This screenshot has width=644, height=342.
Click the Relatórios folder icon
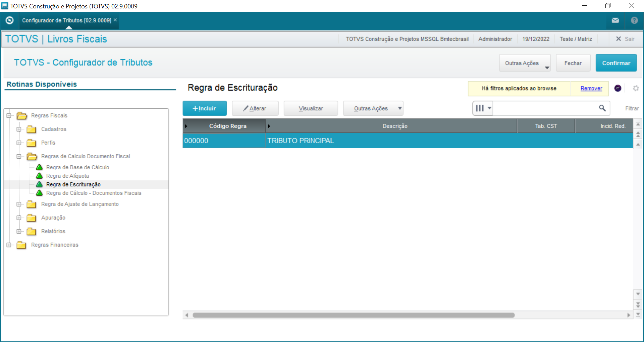[31, 231]
